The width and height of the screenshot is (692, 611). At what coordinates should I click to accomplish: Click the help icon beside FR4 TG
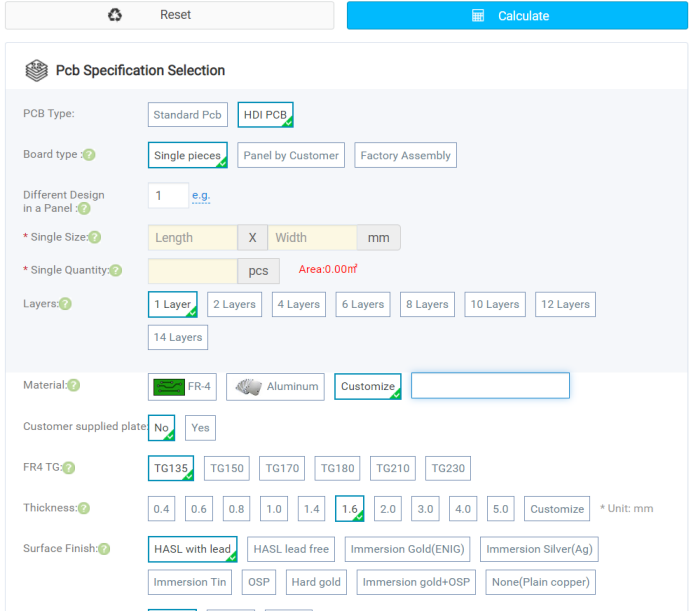tap(69, 468)
